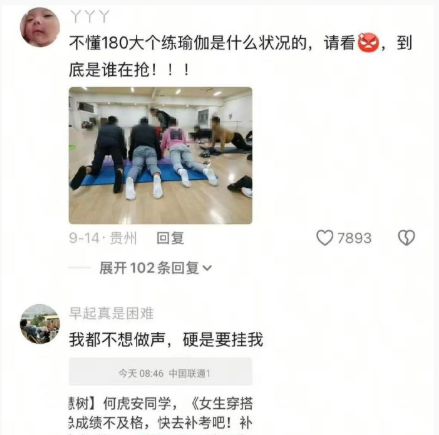This screenshot has width=439, height=435.
Task: Expand the 展开102条回复 replies chevron
Action: (207, 268)
